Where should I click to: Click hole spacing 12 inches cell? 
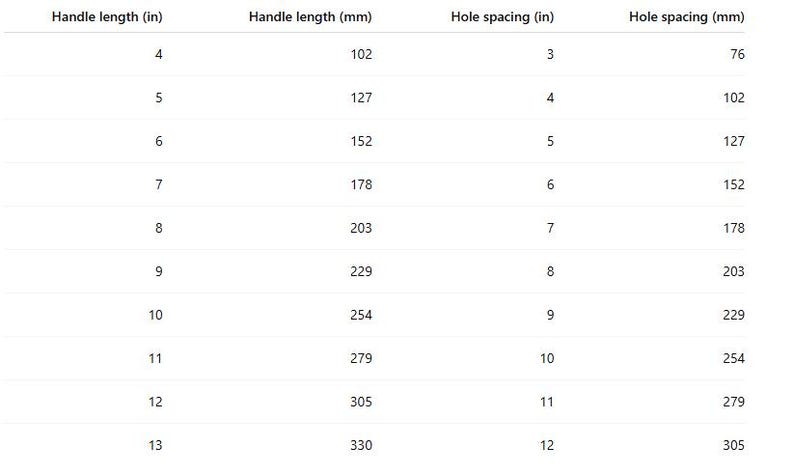[x=547, y=446]
